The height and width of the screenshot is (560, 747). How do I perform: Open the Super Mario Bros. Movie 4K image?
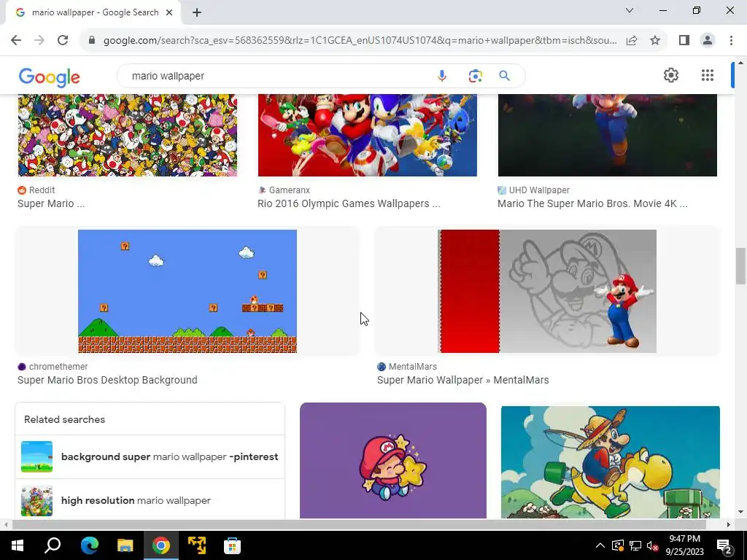click(x=608, y=135)
